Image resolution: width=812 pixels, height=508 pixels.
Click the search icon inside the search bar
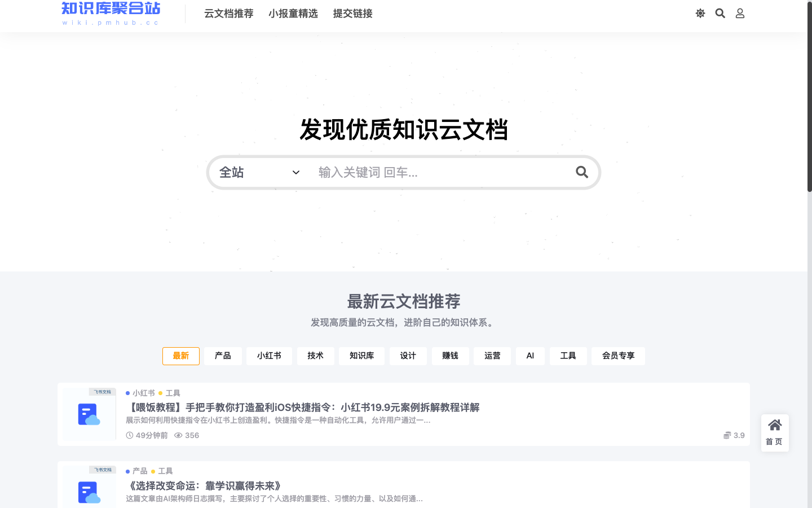coord(582,172)
